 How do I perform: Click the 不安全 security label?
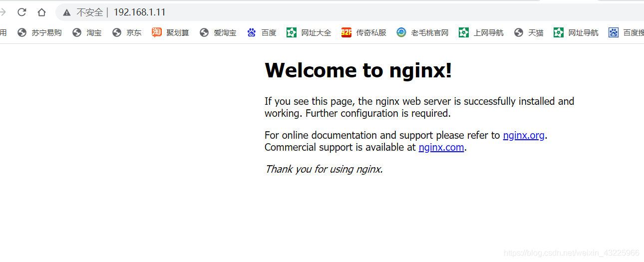[90, 12]
